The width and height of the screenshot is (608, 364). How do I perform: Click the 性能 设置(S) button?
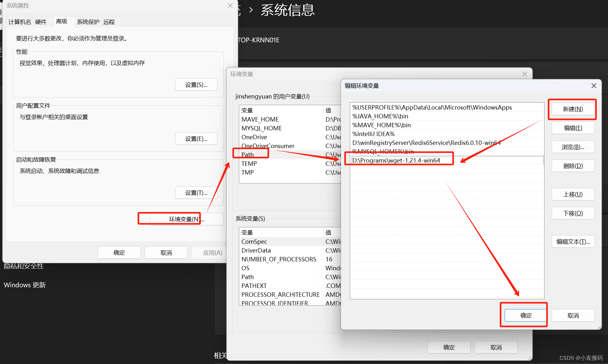click(196, 84)
